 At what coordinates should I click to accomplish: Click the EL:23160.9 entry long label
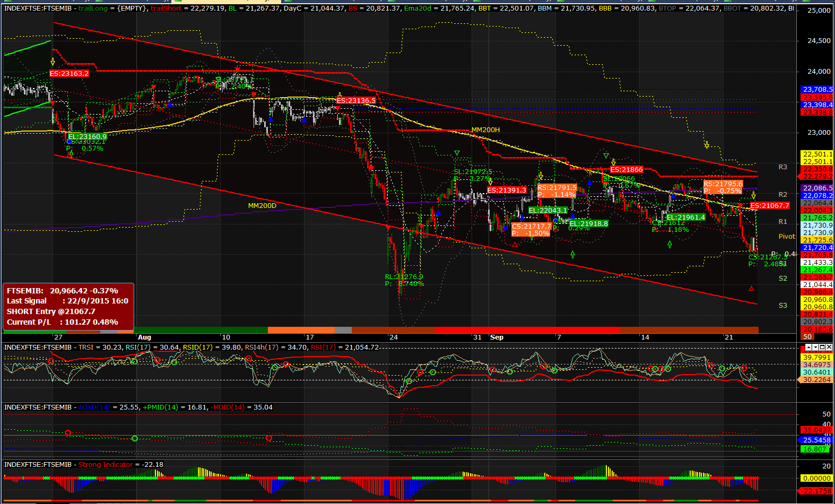click(88, 136)
